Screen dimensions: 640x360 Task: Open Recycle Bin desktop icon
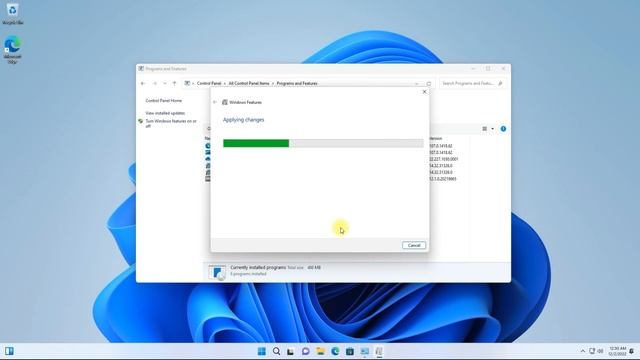[x=13, y=13]
